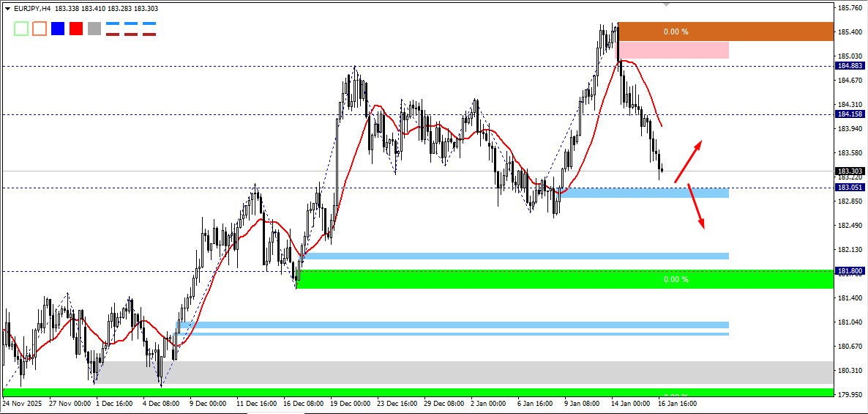Select the 183.051 price level label
The height and width of the screenshot is (414, 868).
(x=851, y=188)
